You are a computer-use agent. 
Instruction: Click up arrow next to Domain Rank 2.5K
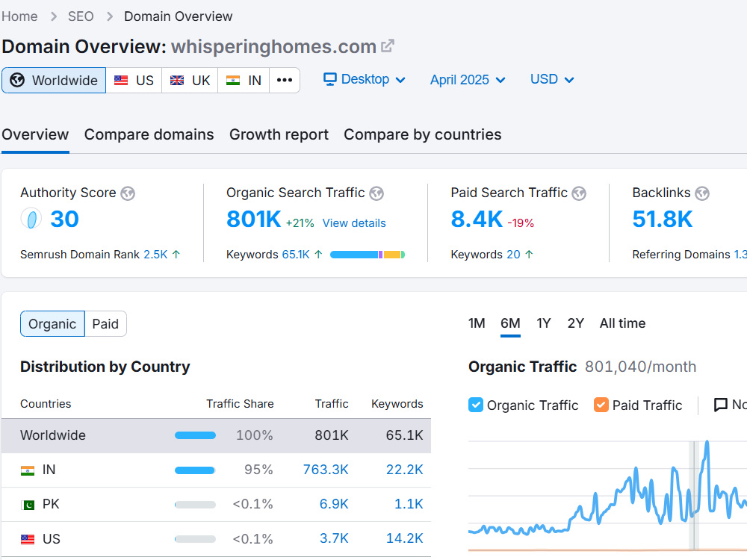[176, 255]
